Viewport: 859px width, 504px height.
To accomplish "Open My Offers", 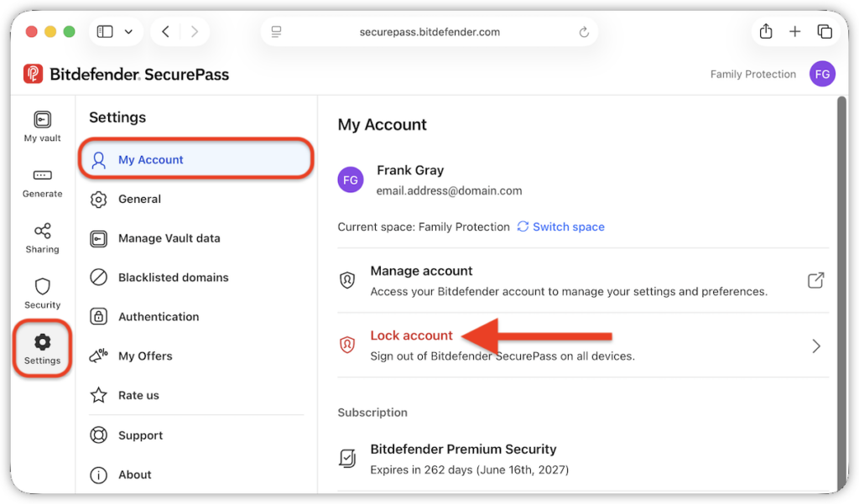I will click(196, 356).
